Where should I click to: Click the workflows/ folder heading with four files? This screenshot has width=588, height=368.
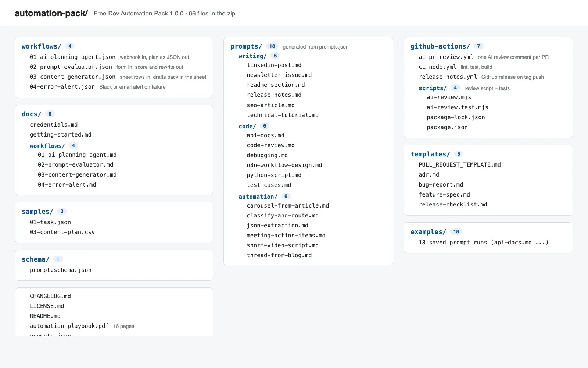coord(41,46)
